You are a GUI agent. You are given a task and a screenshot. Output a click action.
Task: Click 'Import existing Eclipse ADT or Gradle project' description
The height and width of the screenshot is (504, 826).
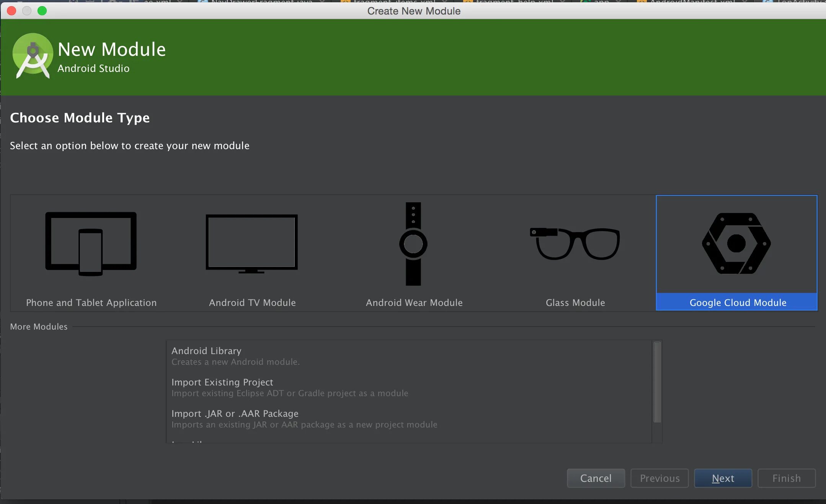290,393
